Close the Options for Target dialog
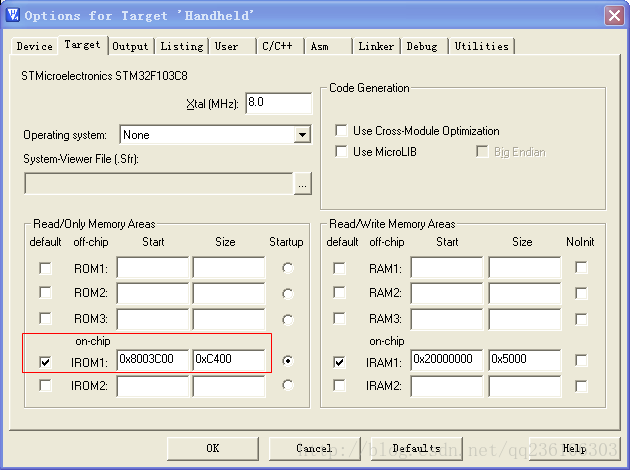Screen dimensions: 630x470 [x=614, y=15]
